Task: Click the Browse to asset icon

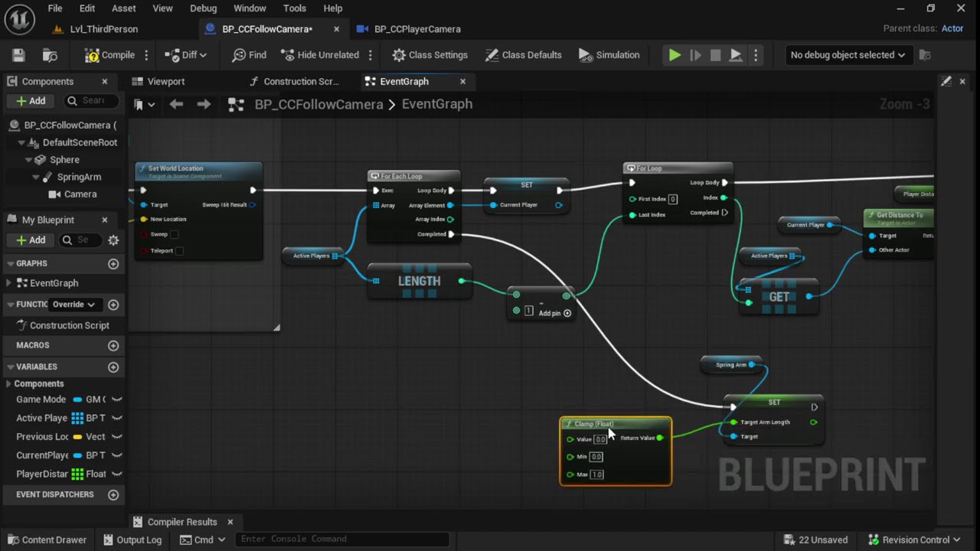Action: point(50,55)
